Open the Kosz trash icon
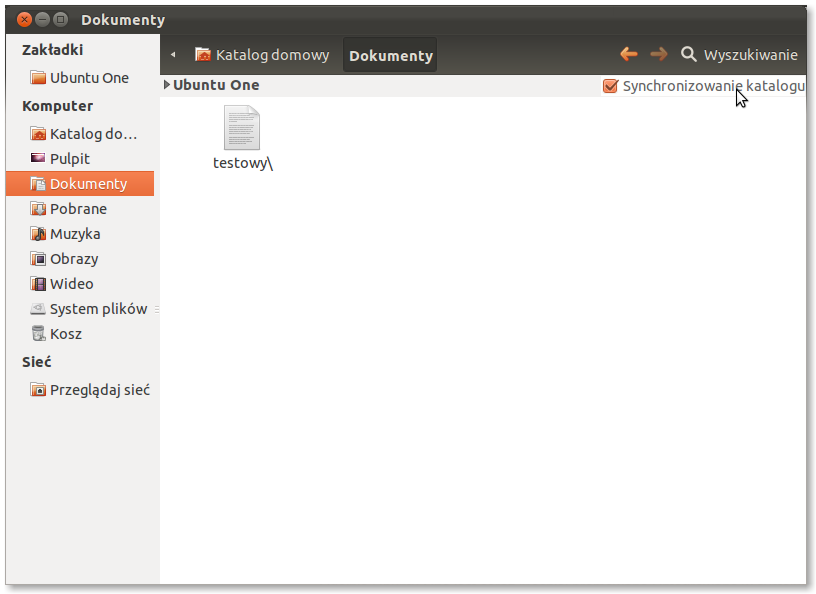 pos(38,333)
